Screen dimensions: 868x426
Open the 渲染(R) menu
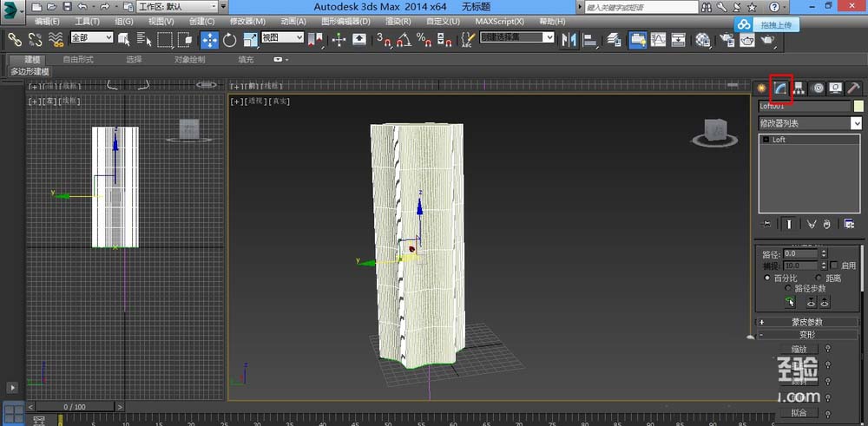[x=398, y=20]
